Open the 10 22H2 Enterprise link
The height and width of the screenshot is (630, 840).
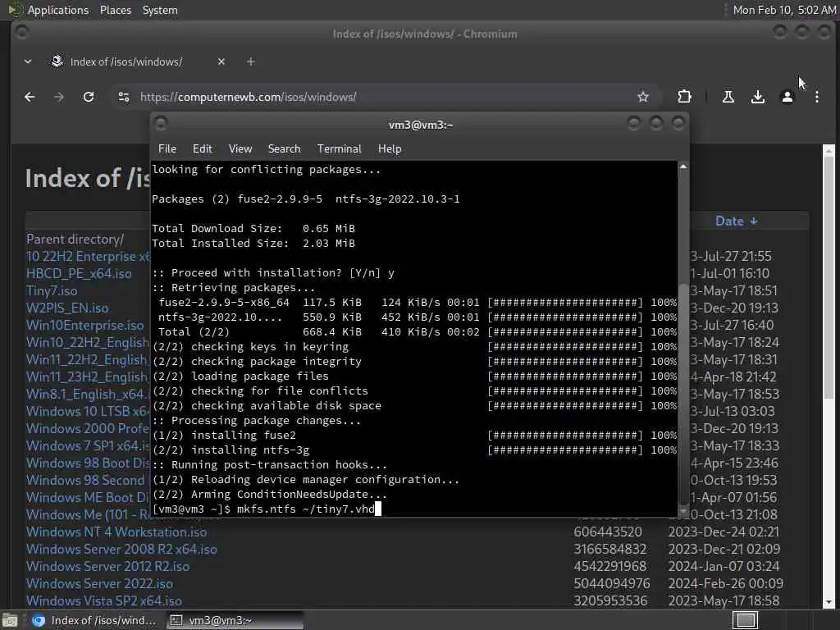pos(88,256)
